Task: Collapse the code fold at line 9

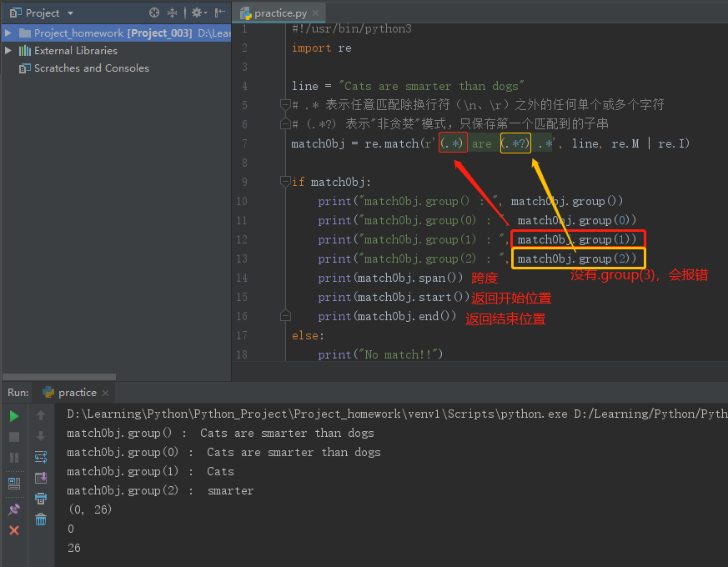Action: point(284,182)
